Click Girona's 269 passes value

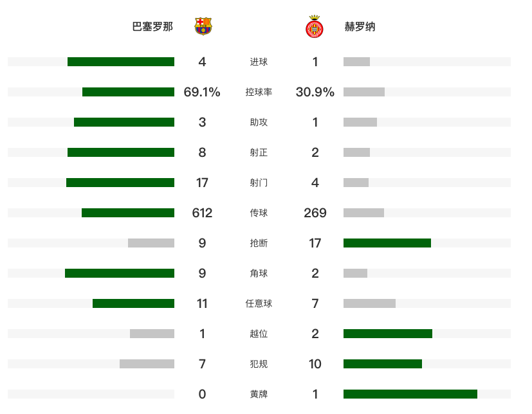click(x=315, y=213)
